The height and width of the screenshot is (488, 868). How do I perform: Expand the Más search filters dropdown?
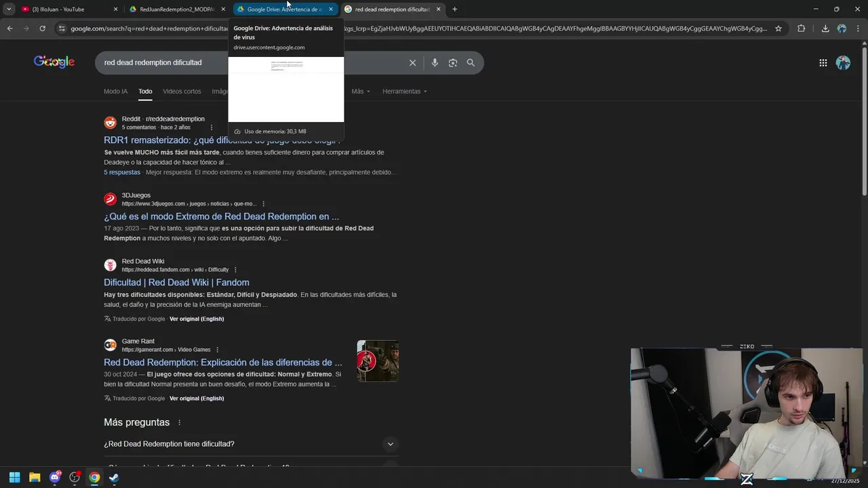click(x=361, y=91)
